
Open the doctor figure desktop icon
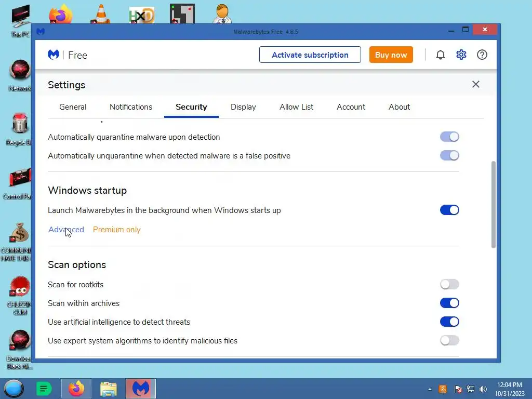point(222,14)
